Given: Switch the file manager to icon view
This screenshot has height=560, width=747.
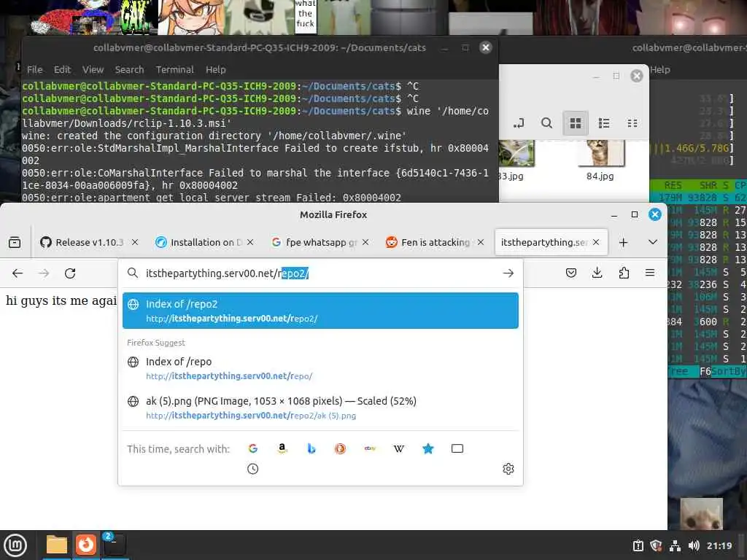Looking at the screenshot, I should (576, 123).
